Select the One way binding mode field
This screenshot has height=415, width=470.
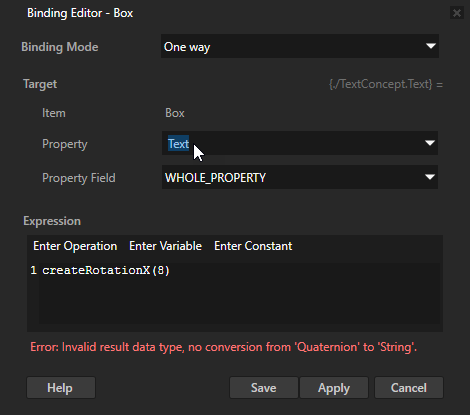(x=300, y=46)
